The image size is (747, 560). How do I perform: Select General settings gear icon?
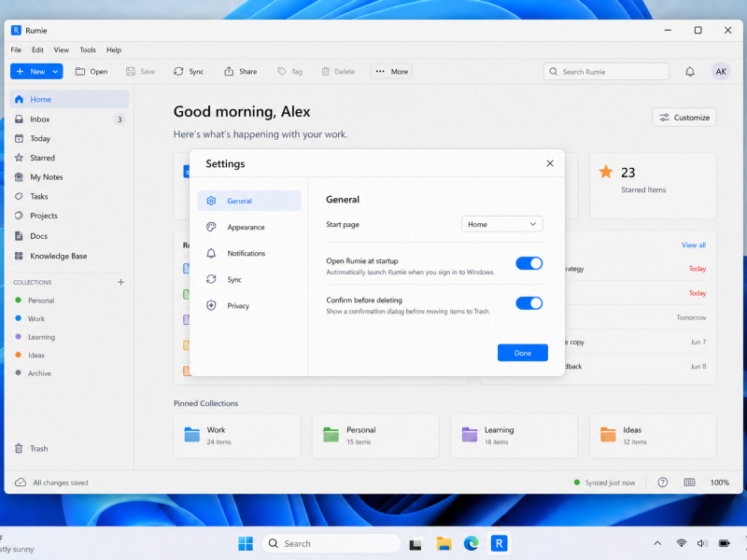click(211, 201)
